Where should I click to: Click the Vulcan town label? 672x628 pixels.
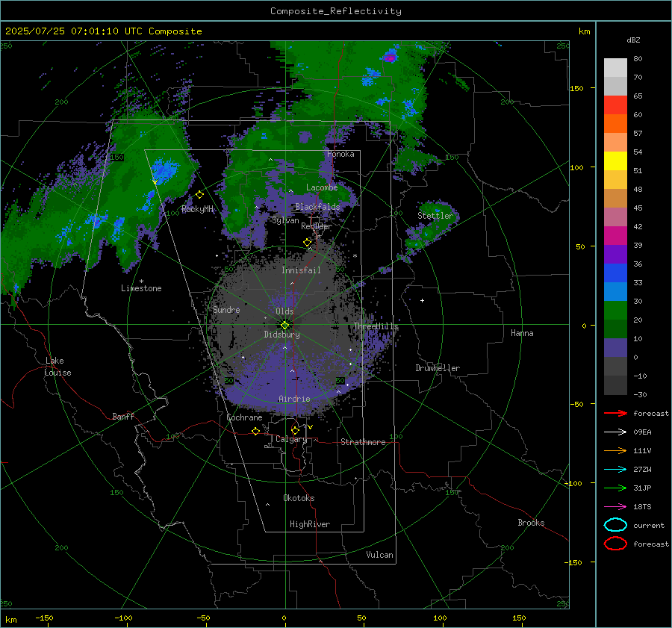[379, 555]
